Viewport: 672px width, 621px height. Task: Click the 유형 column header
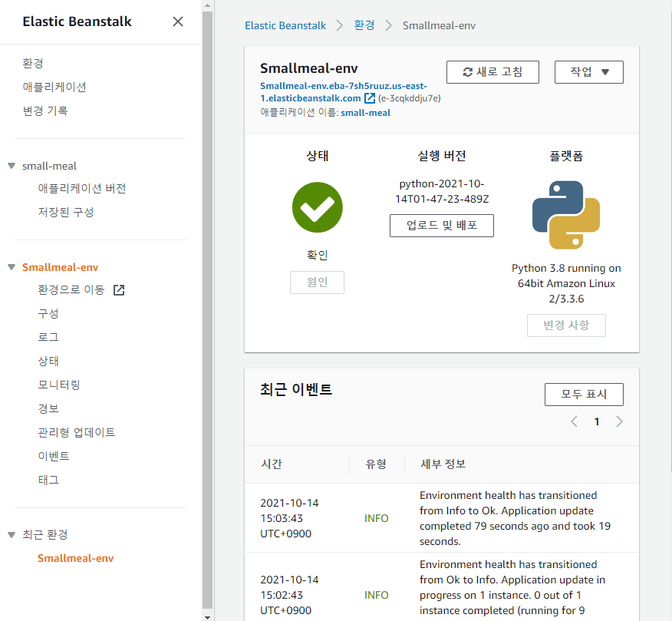coord(376,464)
